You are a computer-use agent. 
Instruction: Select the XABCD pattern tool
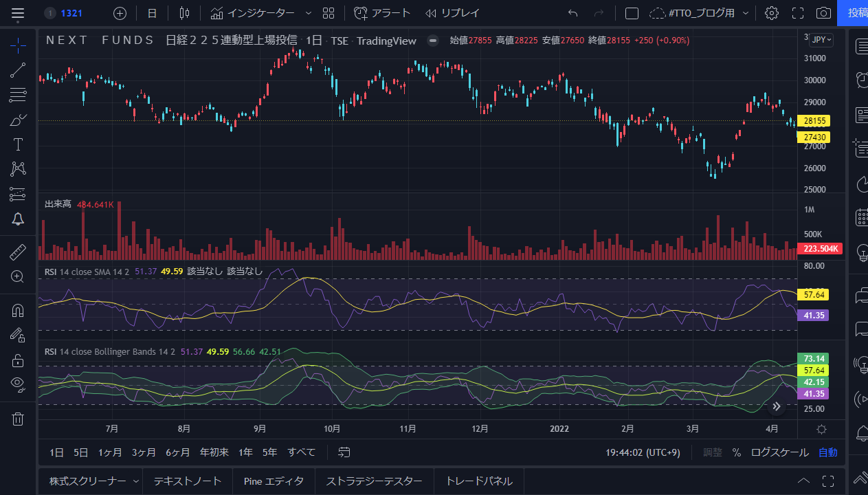coord(17,168)
